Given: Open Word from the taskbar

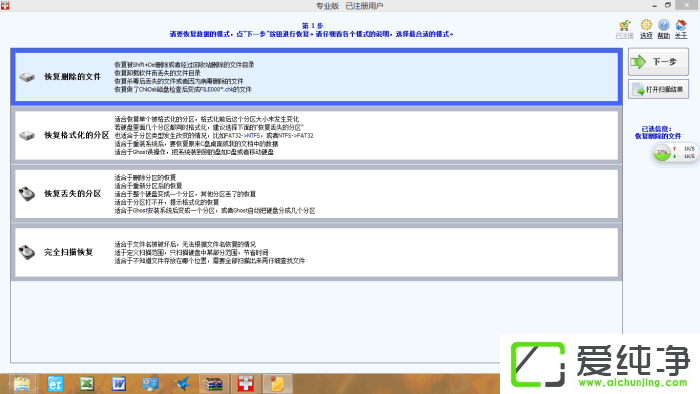Looking at the screenshot, I should pyautogui.click(x=118, y=384).
